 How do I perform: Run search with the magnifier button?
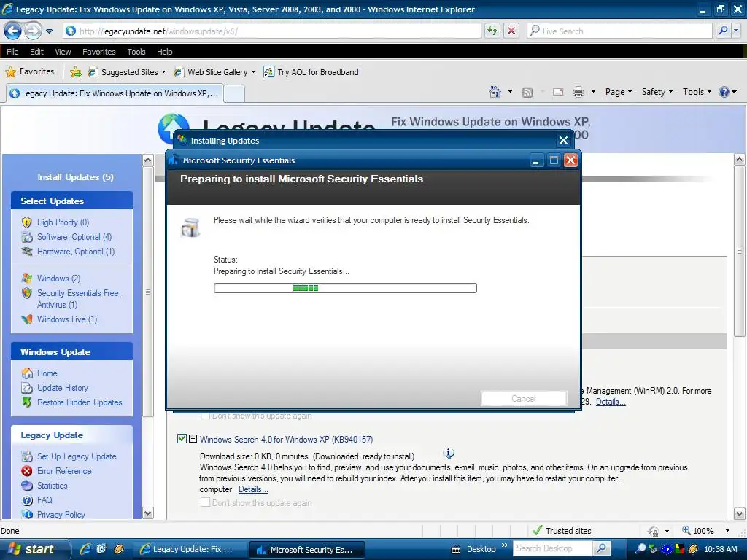(x=723, y=31)
